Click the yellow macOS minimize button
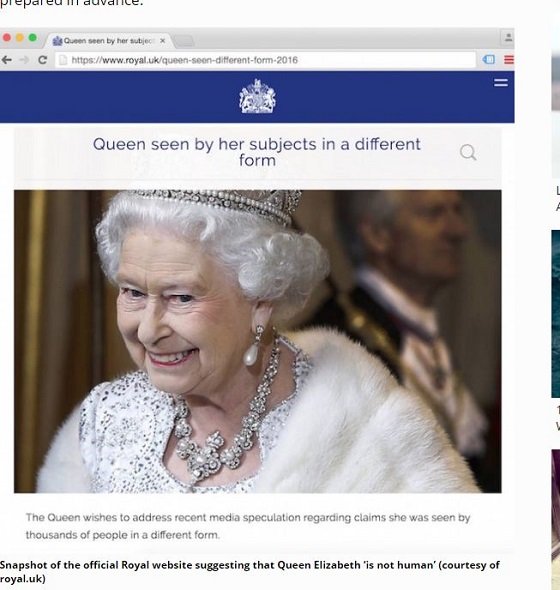The image size is (560, 590). point(20,38)
